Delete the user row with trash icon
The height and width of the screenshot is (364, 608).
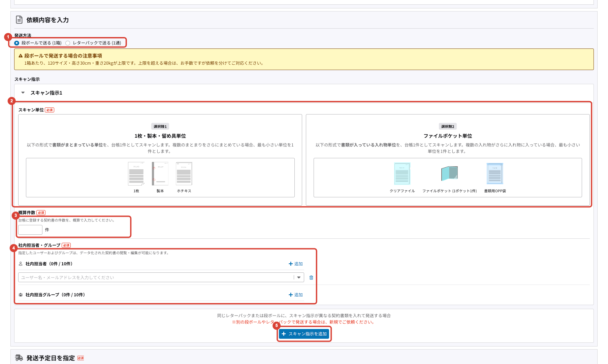tap(311, 277)
